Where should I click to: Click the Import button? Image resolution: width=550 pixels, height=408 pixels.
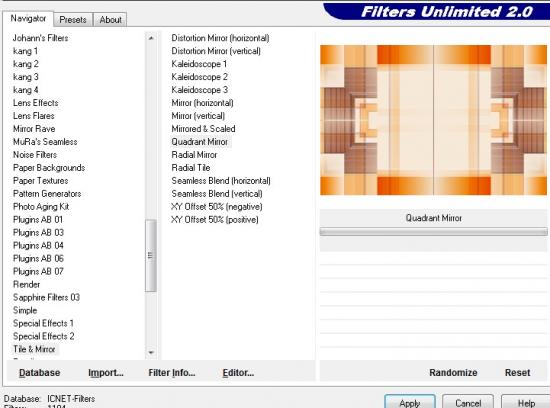(x=106, y=373)
